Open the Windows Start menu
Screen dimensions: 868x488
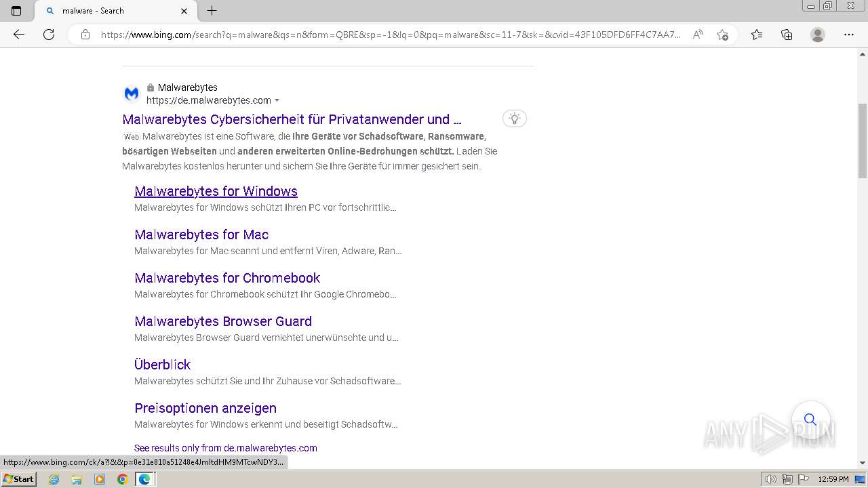click(19, 479)
